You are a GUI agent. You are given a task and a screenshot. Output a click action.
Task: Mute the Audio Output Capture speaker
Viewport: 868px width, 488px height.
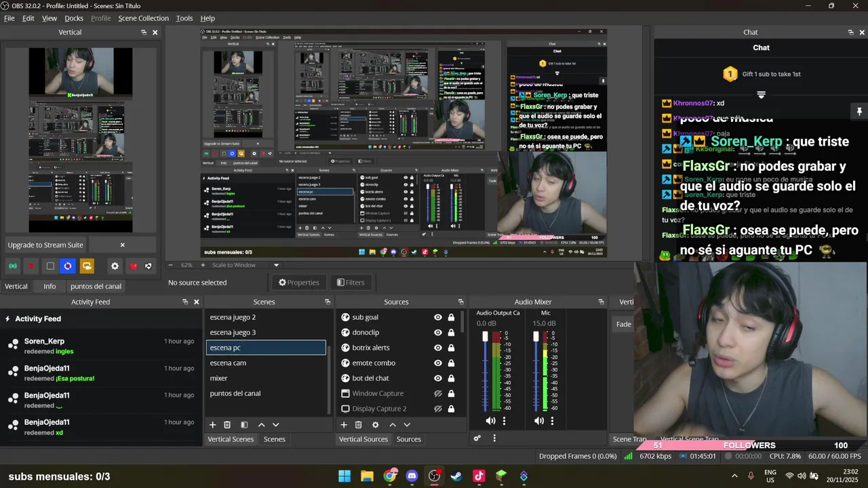(490, 421)
